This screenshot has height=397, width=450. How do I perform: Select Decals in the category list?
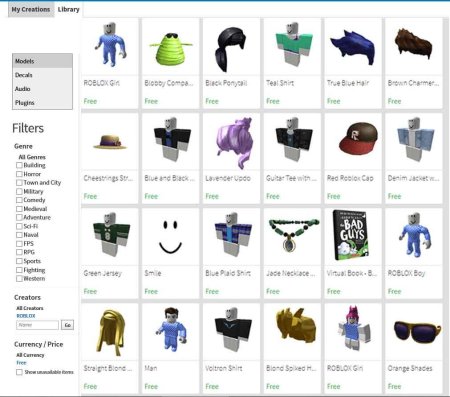tap(42, 75)
